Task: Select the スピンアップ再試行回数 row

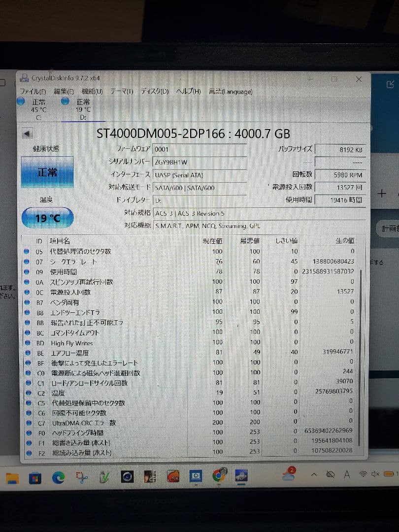Action: pos(190,282)
